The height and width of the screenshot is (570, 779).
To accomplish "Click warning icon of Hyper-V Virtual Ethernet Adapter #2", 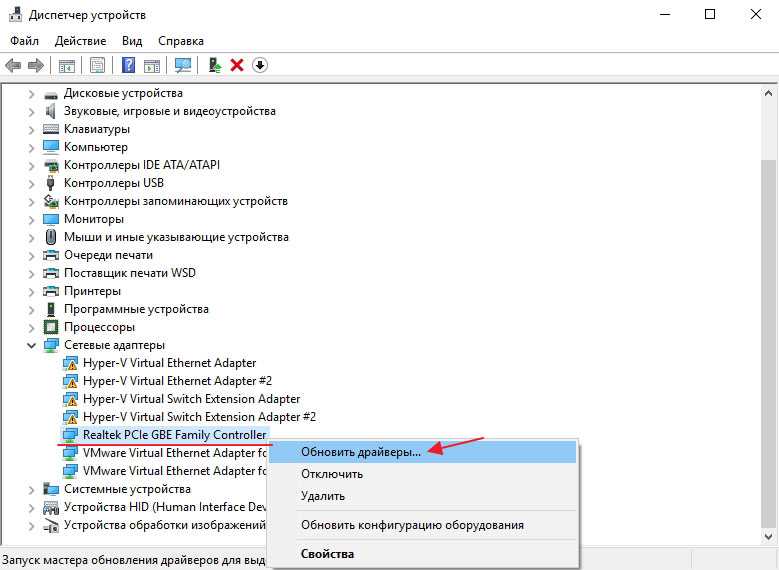I will point(70,381).
